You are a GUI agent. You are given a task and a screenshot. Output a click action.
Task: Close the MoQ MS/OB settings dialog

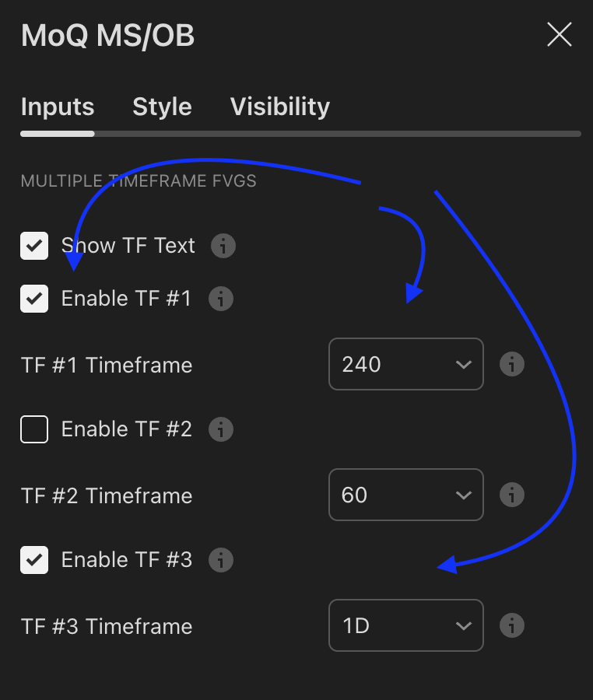click(x=560, y=35)
